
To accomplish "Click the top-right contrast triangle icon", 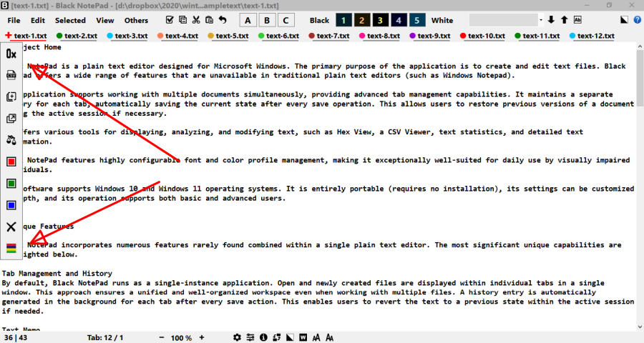I will (624, 20).
